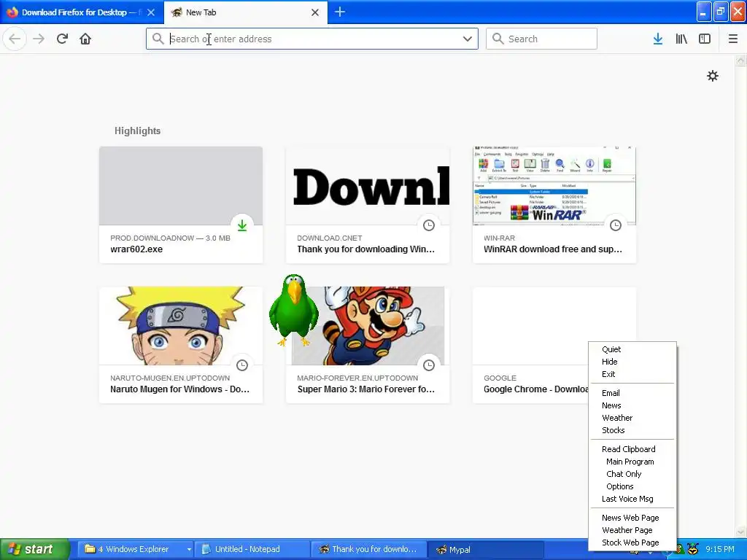Click the WinRAR screenshot thumbnail
The image size is (747, 560).
(x=554, y=186)
